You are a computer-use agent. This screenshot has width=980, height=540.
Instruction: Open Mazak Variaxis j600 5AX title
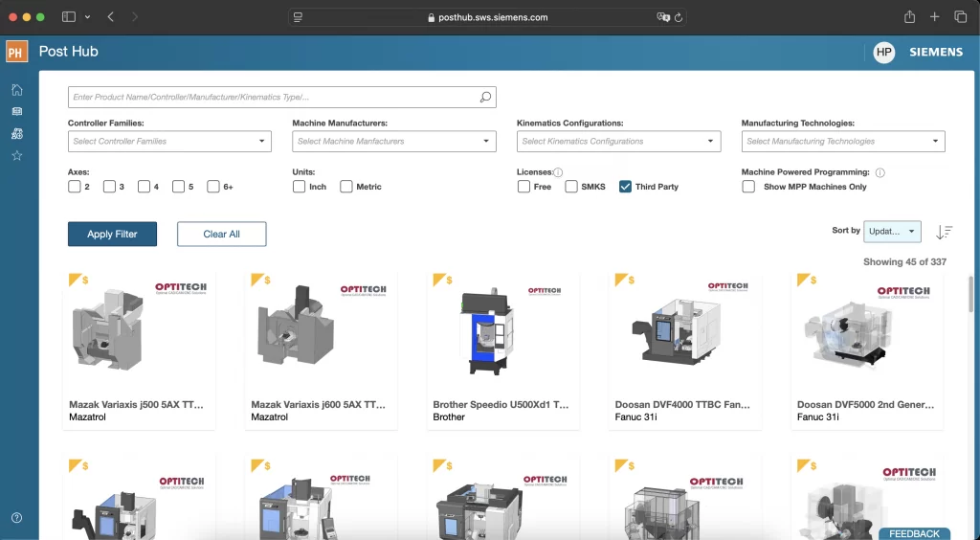tap(318, 404)
